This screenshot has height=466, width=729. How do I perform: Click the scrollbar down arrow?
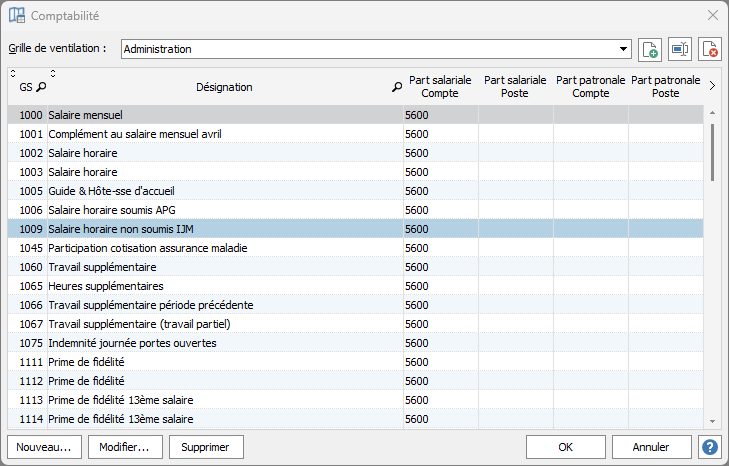[x=713, y=422]
